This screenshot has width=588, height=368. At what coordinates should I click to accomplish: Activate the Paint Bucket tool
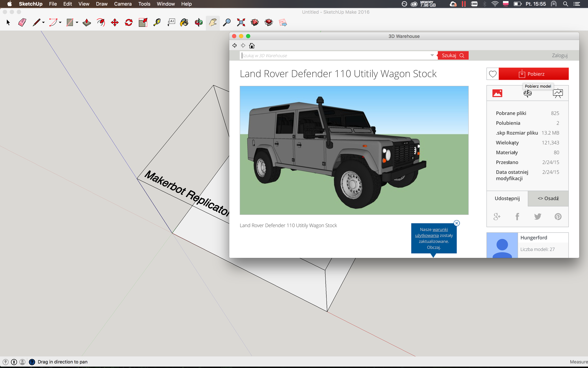[184, 22]
